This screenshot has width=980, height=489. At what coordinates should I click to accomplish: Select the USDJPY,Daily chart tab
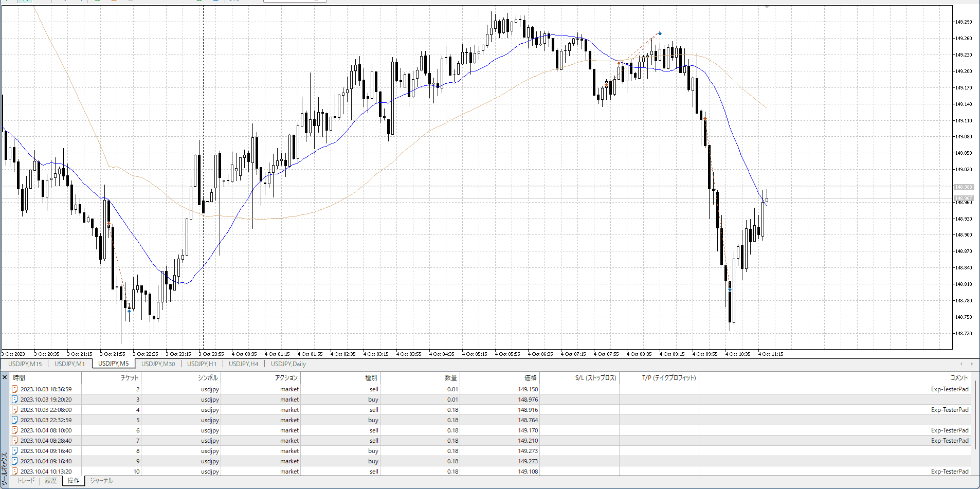click(288, 364)
